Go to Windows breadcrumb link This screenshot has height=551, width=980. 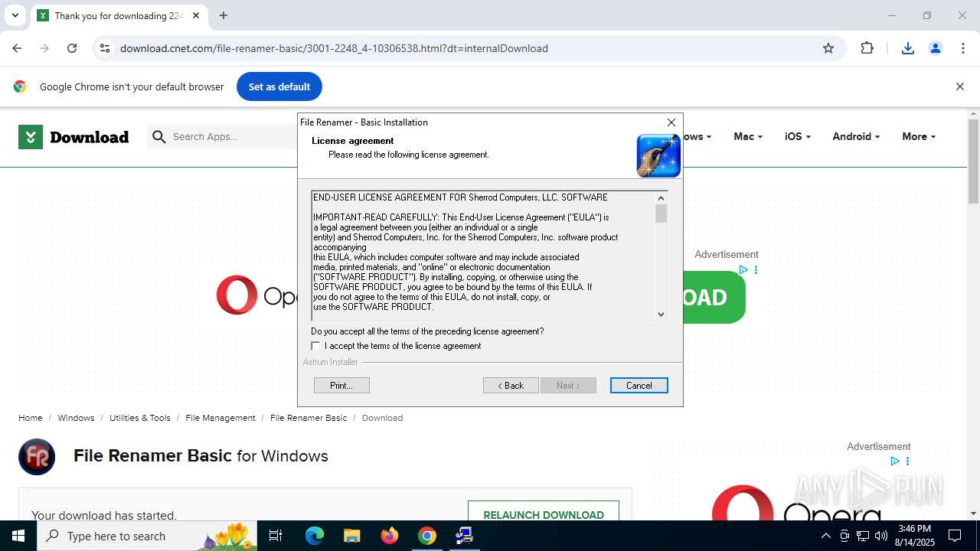click(76, 418)
